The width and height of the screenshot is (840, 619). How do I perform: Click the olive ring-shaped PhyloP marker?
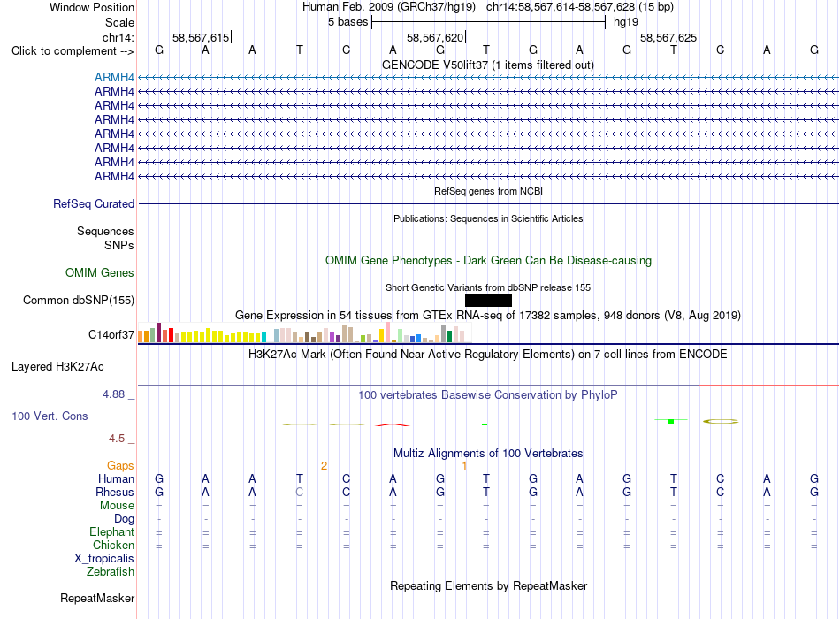(x=721, y=421)
